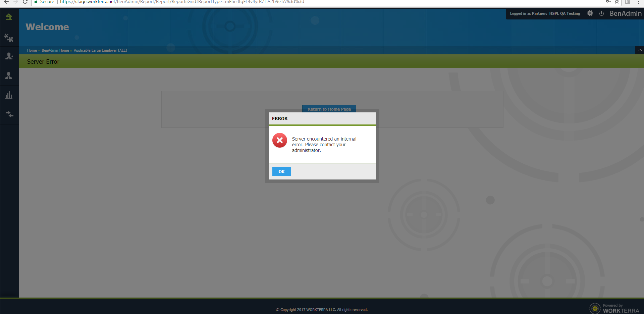Go back with the browser back arrow
The width and height of the screenshot is (644, 314).
click(x=6, y=2)
